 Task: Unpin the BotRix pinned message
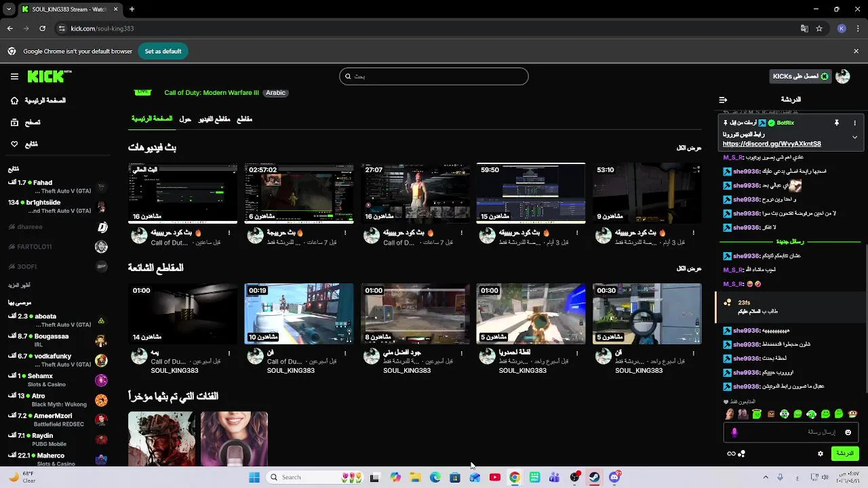[x=836, y=123]
